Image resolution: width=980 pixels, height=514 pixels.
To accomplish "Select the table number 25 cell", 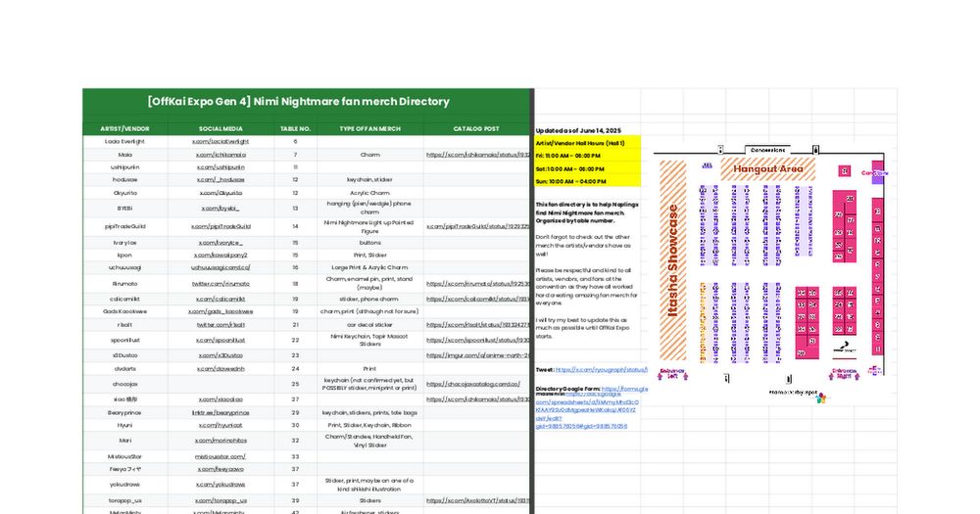I will [296, 384].
